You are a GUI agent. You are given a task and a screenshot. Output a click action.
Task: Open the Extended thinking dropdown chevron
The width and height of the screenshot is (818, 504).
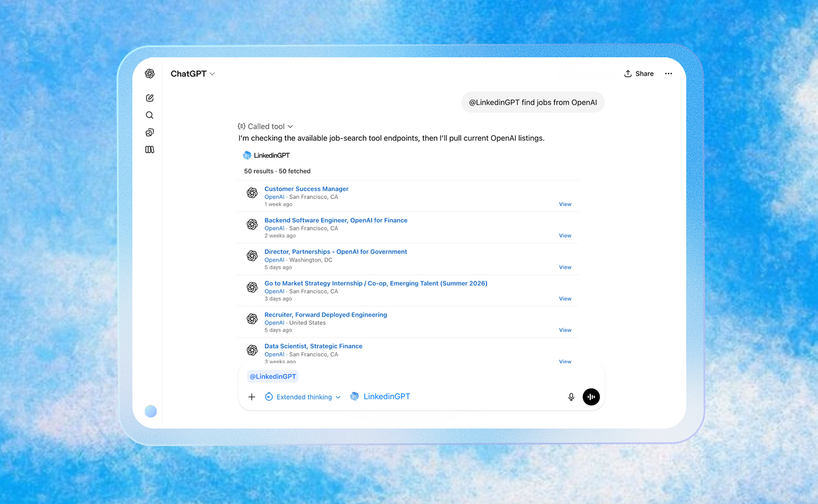coord(339,397)
